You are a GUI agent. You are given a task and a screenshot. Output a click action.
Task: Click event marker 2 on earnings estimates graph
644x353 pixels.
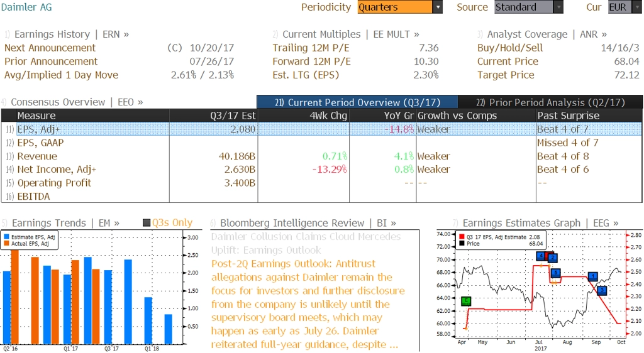[x=553, y=258]
